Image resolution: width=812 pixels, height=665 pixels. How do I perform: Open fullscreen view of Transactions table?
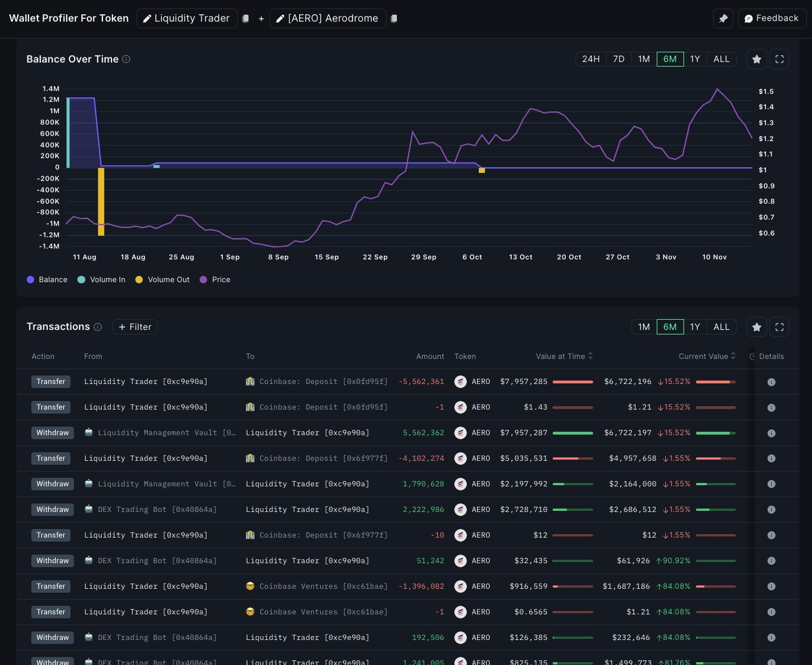pyautogui.click(x=780, y=327)
